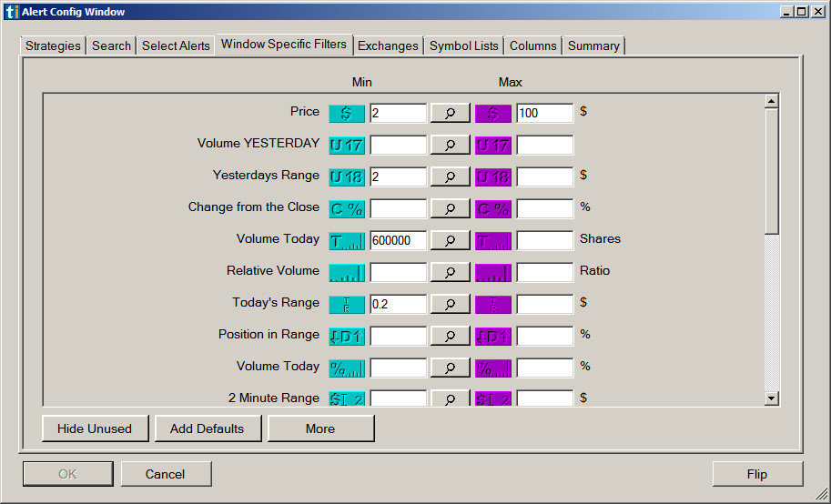
Task: Click the Add Defaults button
Action: (208, 428)
